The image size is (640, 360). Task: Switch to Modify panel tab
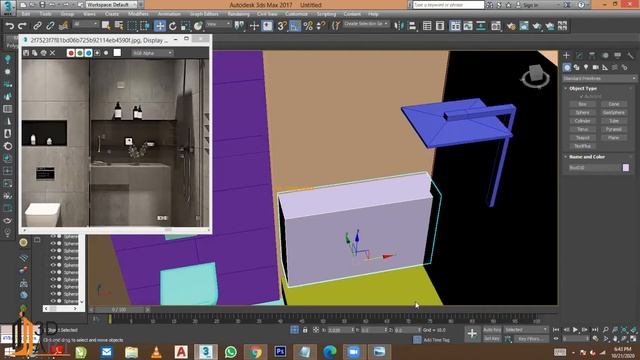click(579, 55)
